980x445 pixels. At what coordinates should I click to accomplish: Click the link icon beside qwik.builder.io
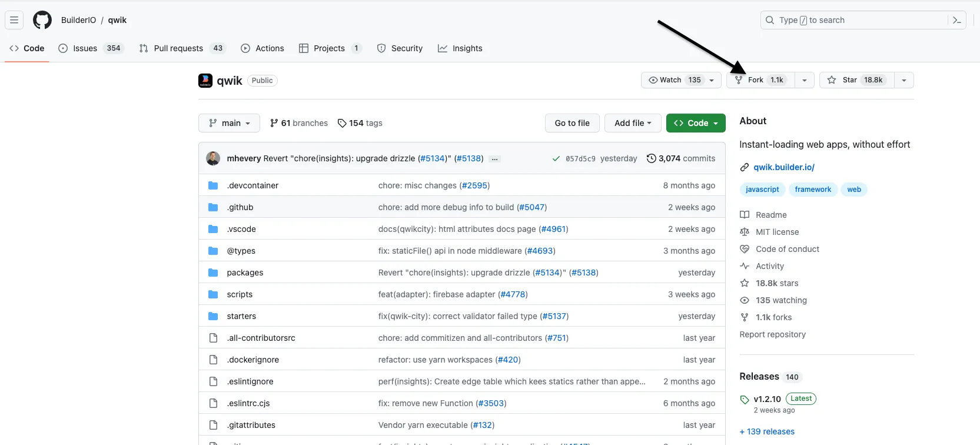(x=745, y=167)
